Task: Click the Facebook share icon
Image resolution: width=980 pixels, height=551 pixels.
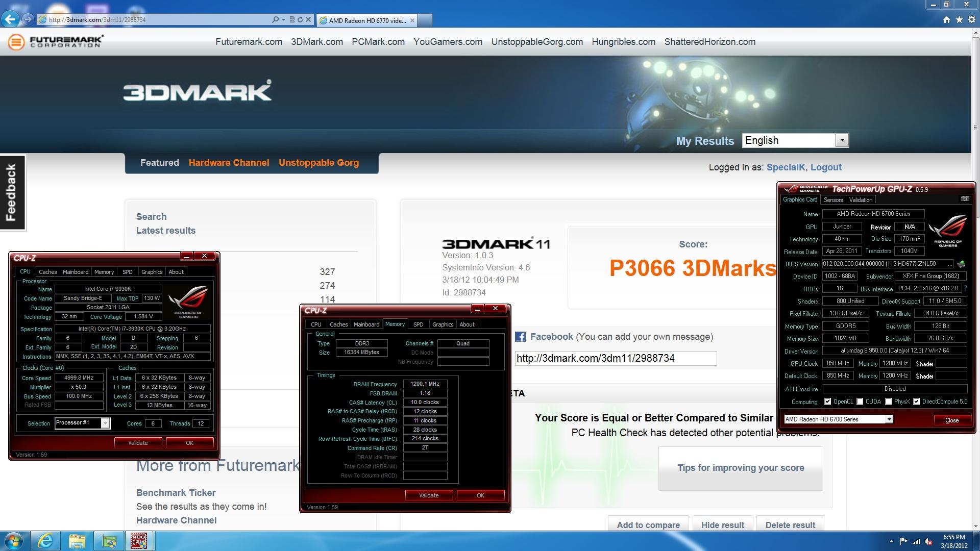Action: click(520, 337)
